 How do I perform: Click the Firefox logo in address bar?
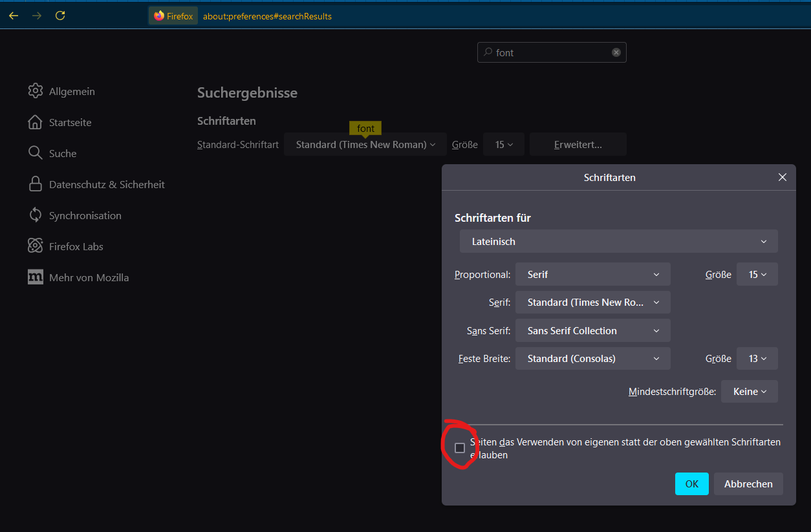(159, 16)
